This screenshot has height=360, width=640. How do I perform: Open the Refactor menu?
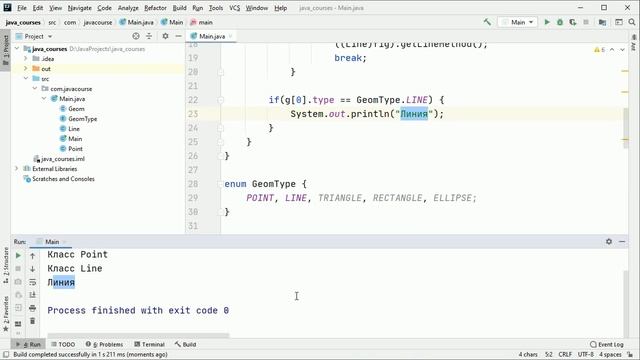(x=156, y=8)
